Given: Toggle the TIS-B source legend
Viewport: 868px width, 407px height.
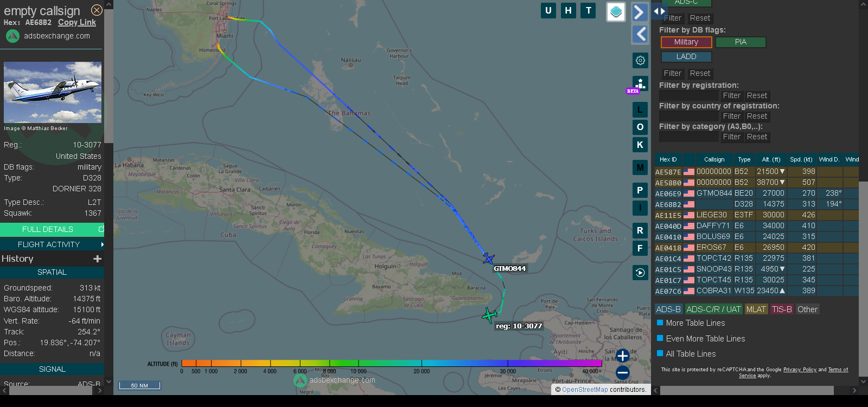Looking at the screenshot, I should pos(782,309).
